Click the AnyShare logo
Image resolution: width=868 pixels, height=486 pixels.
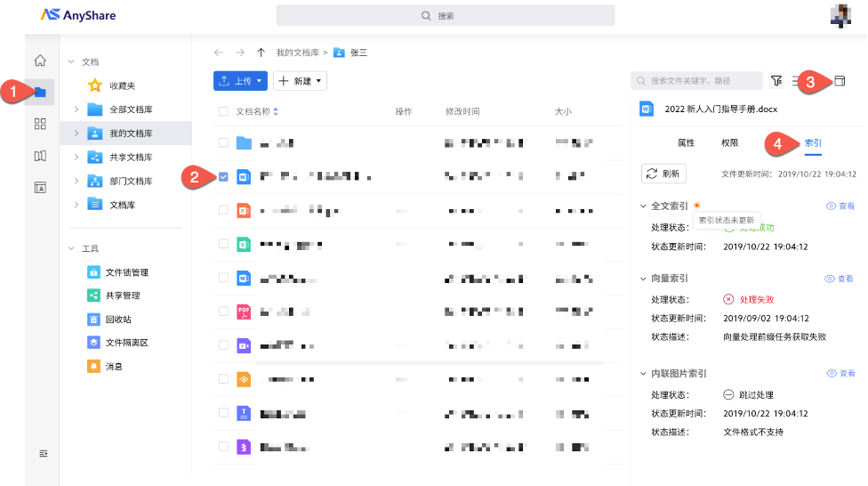(x=78, y=15)
